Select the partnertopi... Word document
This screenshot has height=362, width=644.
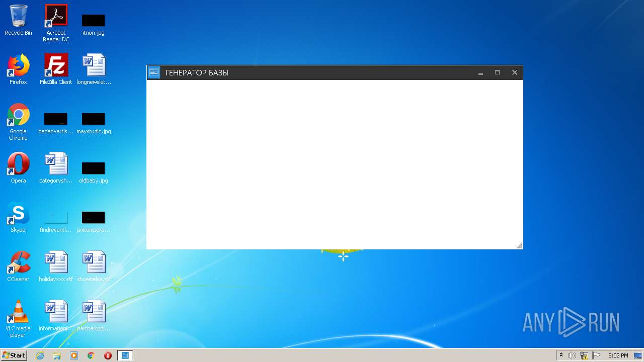pos(94,316)
